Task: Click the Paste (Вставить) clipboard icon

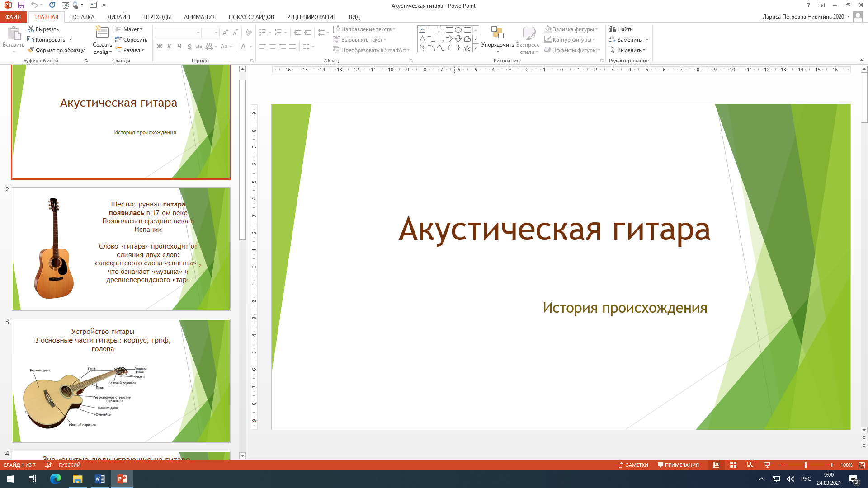Action: tap(14, 33)
